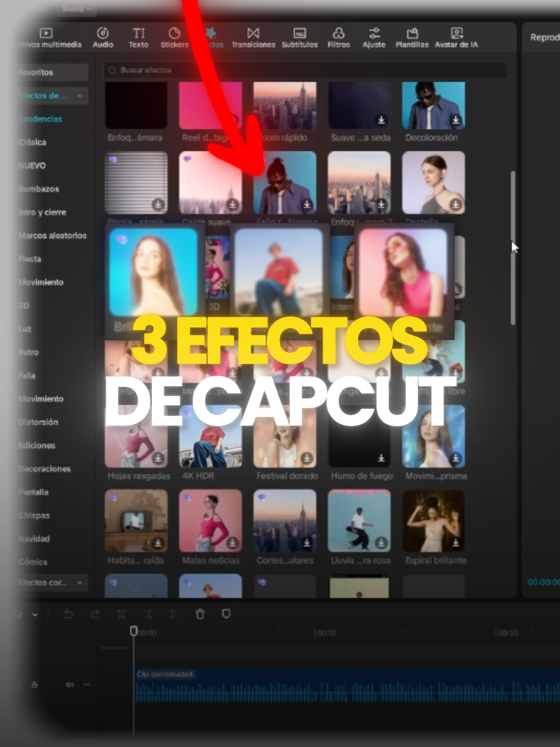Viewport: 560px width, 747px height.
Task: Select the Pantalla category
Action: (33, 492)
